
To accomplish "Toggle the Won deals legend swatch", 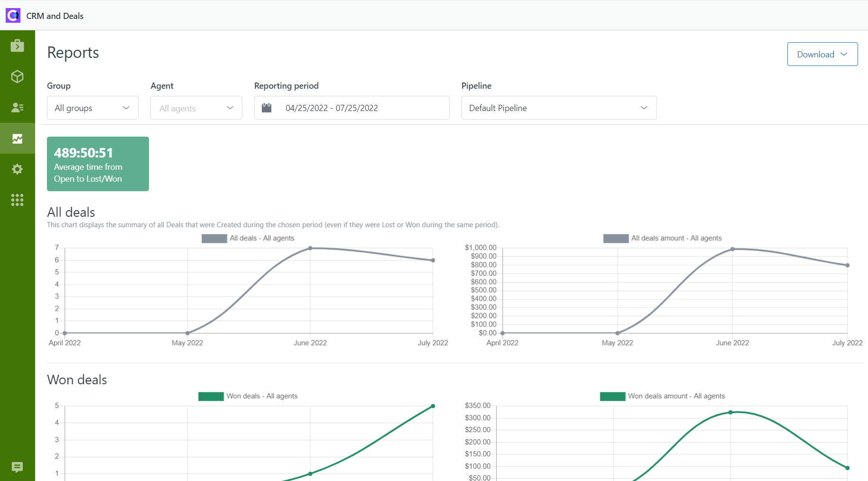I will [x=211, y=396].
